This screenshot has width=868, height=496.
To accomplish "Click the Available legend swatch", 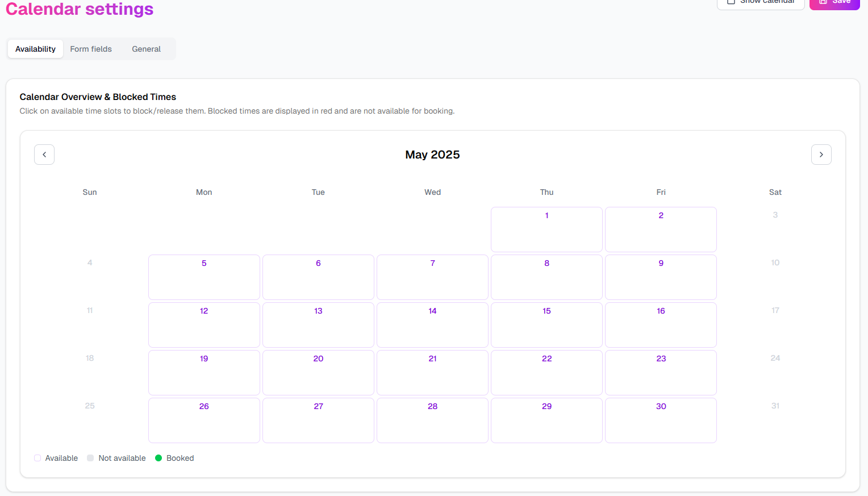I will [37, 458].
